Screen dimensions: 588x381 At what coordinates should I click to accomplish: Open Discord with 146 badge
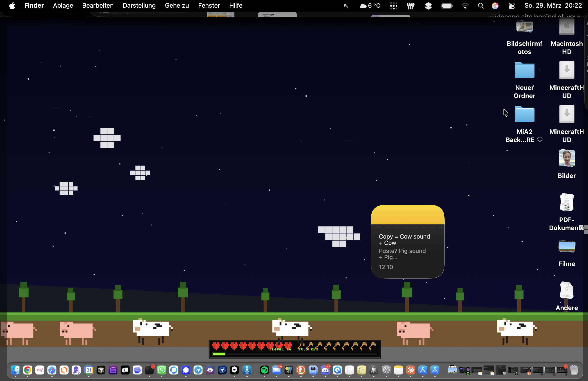tap(325, 370)
